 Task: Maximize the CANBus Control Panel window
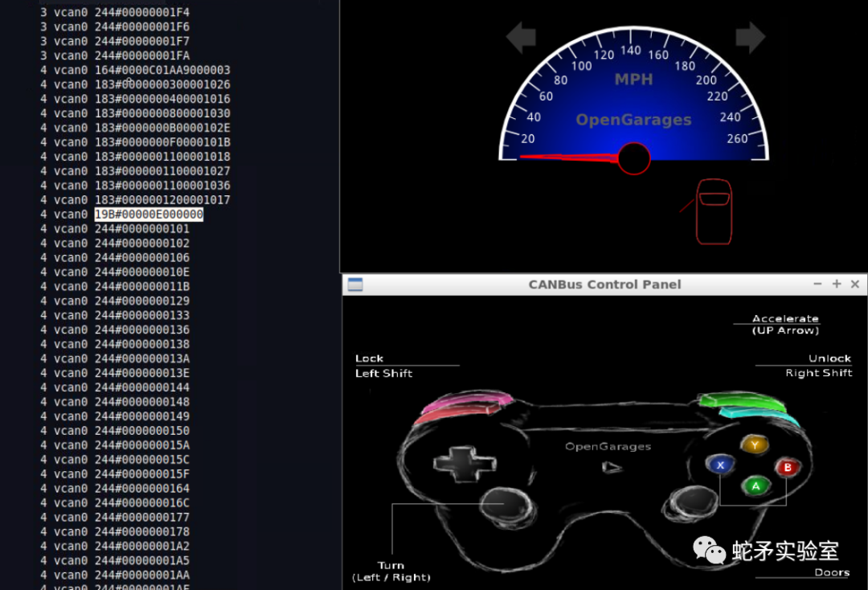(x=837, y=284)
